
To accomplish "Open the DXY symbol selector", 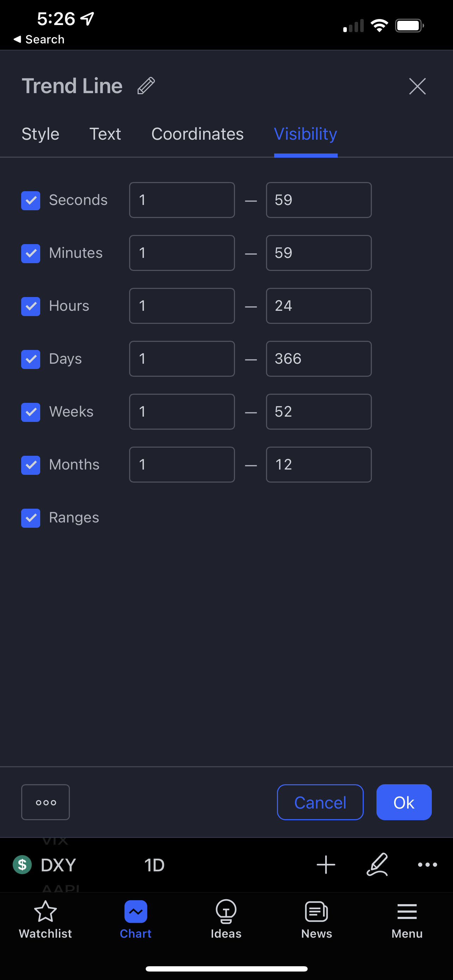I will coord(58,865).
